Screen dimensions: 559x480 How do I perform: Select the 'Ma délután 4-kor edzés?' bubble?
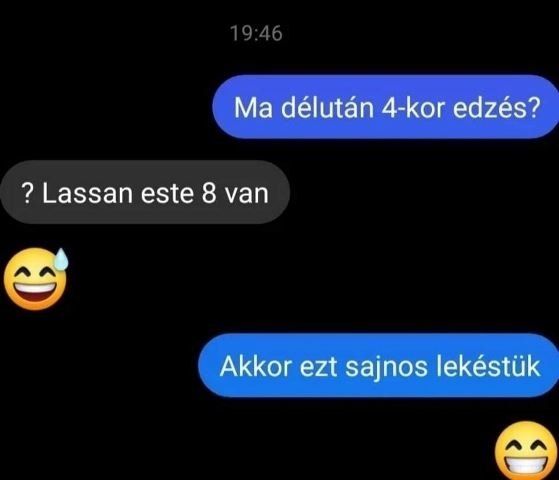tap(386, 107)
